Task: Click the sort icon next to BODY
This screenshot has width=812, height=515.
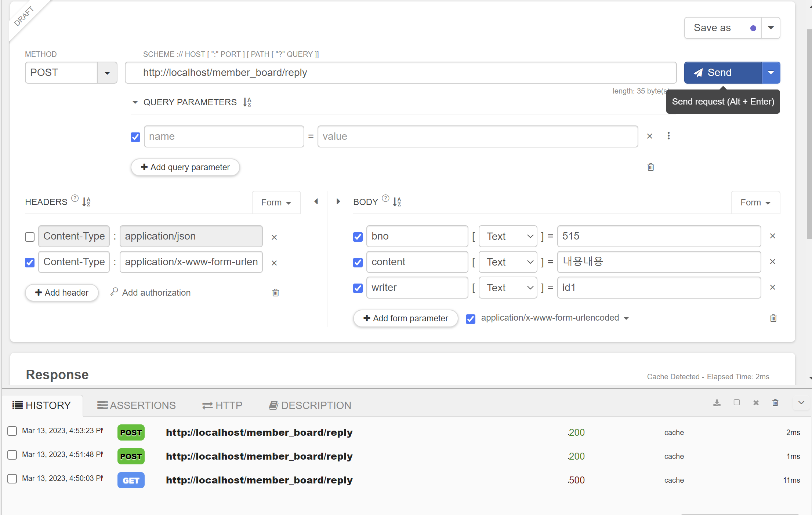Action: pos(397,202)
